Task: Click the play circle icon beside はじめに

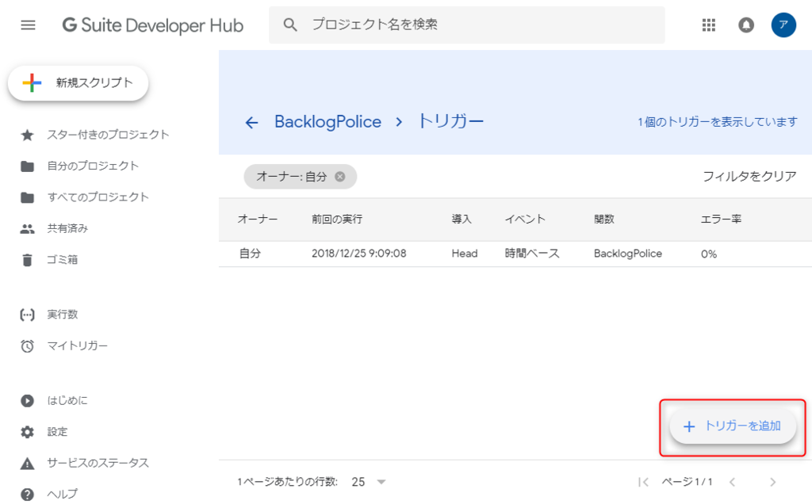Action: (27, 400)
